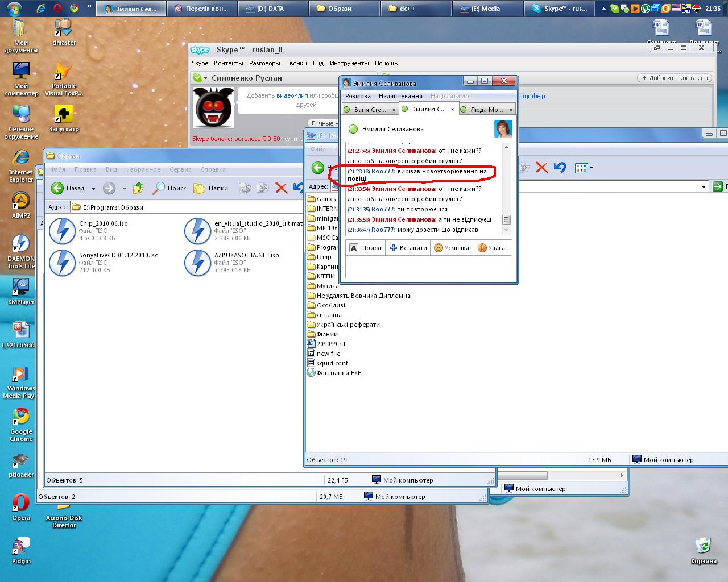The image size is (728, 582).
Task: Follow the видеоклип link in Skype
Action: click(x=292, y=95)
